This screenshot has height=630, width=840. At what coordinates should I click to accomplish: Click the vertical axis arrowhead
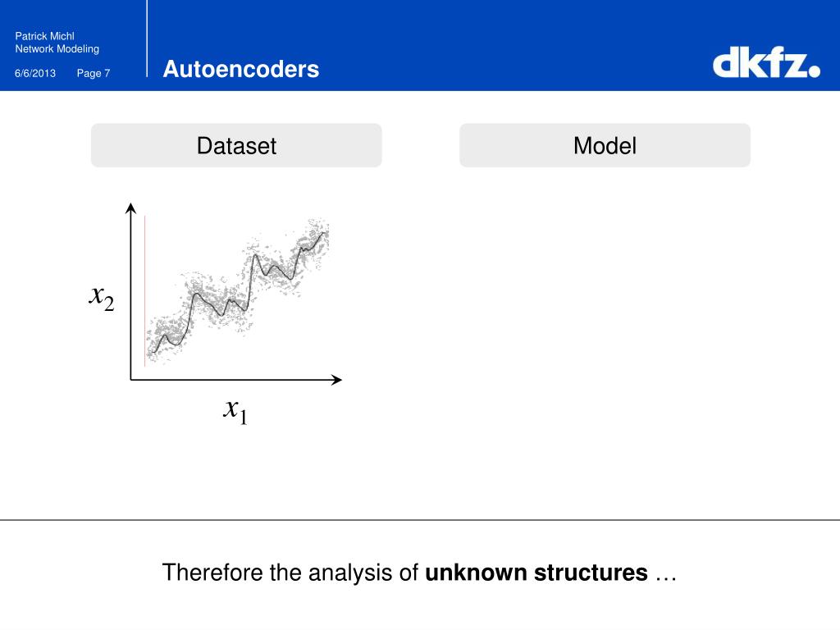tap(130, 208)
